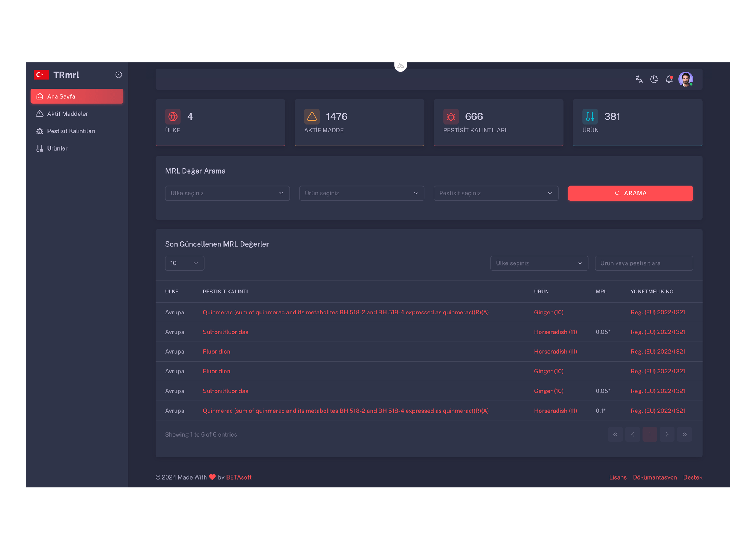Open Aktif Maddeler menu item
Image resolution: width=756 pixels, height=550 pixels.
click(67, 114)
